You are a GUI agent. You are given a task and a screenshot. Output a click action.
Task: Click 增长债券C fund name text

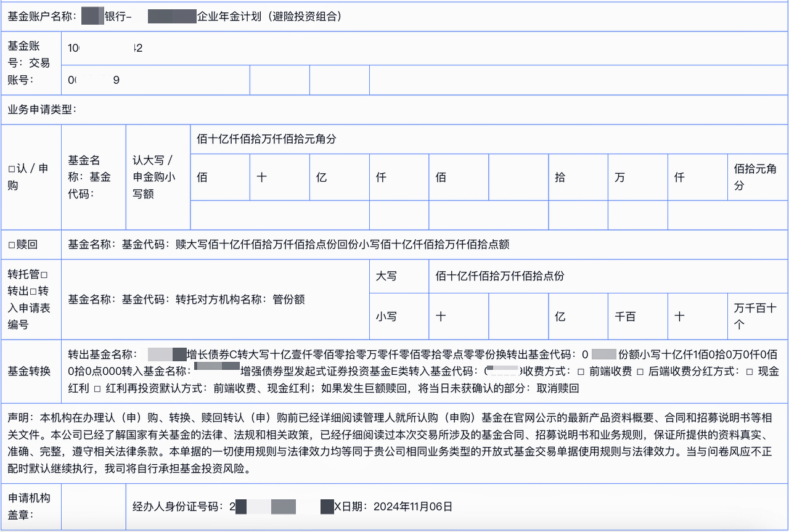click(x=211, y=354)
